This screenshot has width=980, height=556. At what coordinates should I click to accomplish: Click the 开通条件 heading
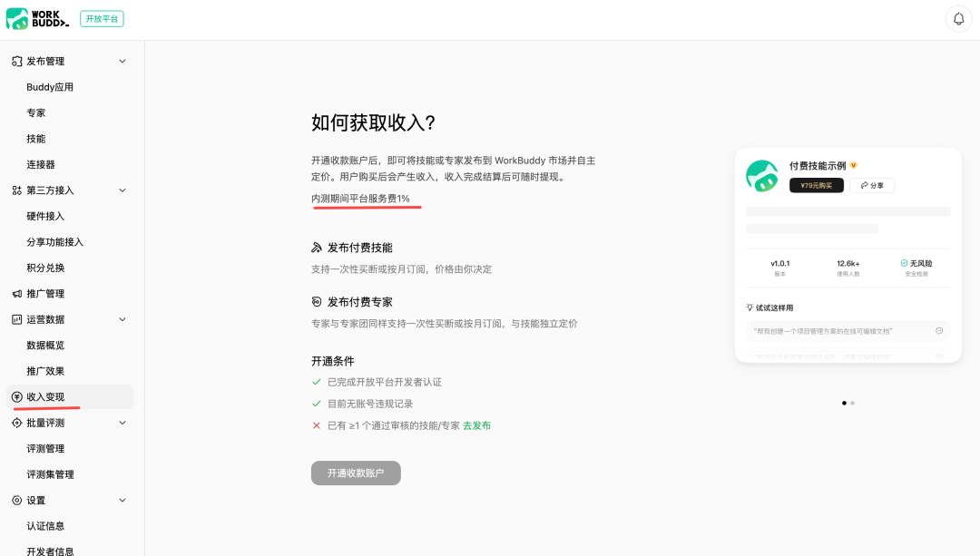coord(333,361)
